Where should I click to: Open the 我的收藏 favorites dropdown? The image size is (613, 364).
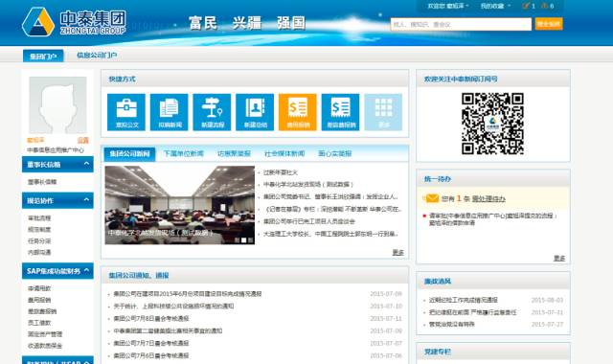(x=495, y=6)
